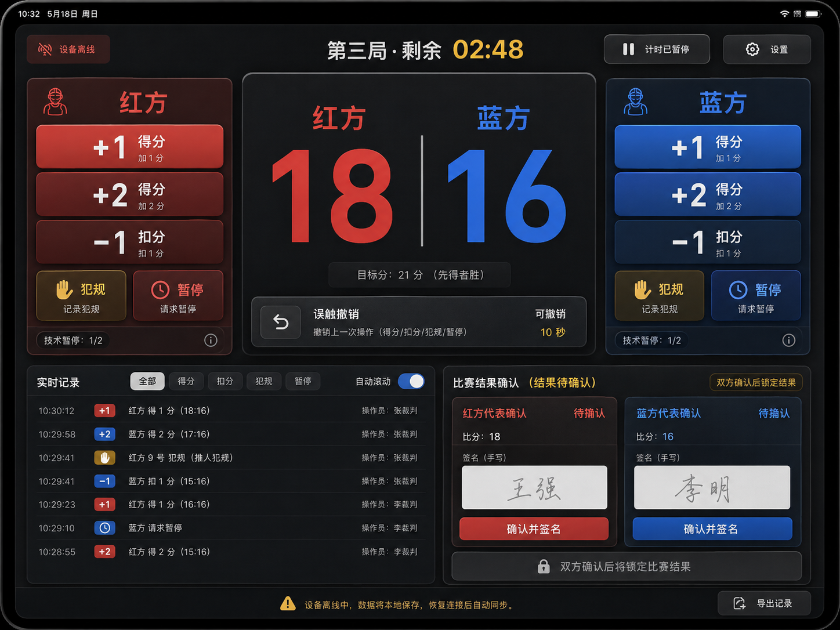
Task: Click the 计时已暂停 timer button
Action: [x=657, y=49]
